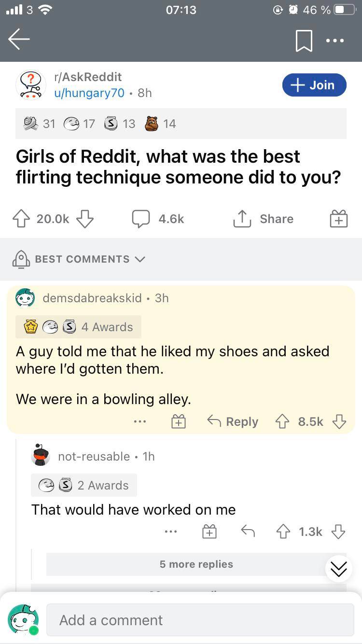Downvote the main post

coord(84,219)
